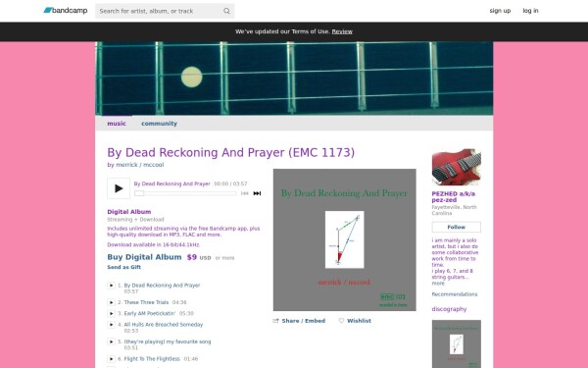Open track title All Hulls Are Breached Someday

tap(164, 325)
